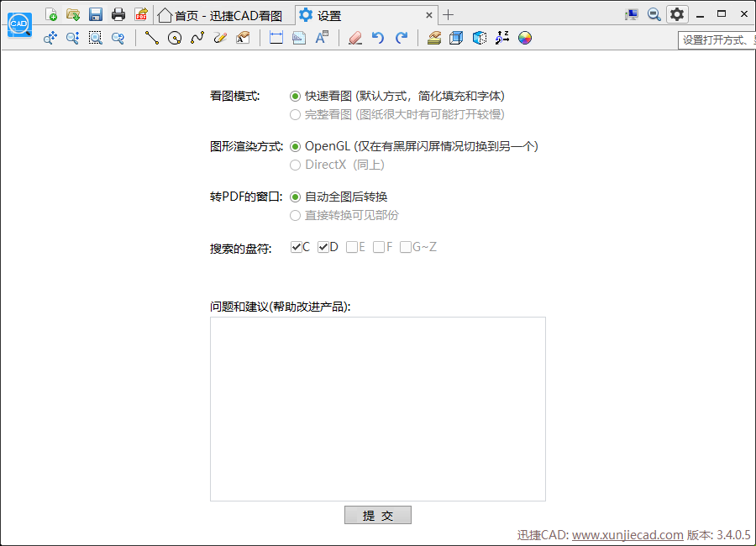Open the background color wheel
The width and height of the screenshot is (756, 546).
click(525, 38)
